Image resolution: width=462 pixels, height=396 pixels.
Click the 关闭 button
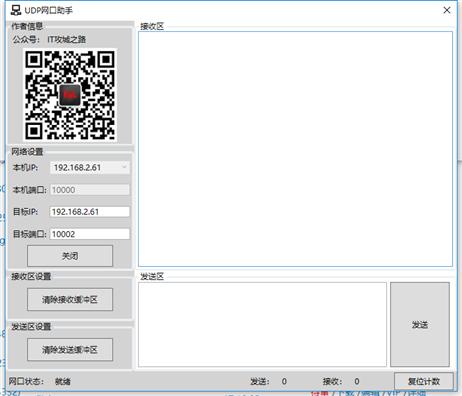coord(70,256)
